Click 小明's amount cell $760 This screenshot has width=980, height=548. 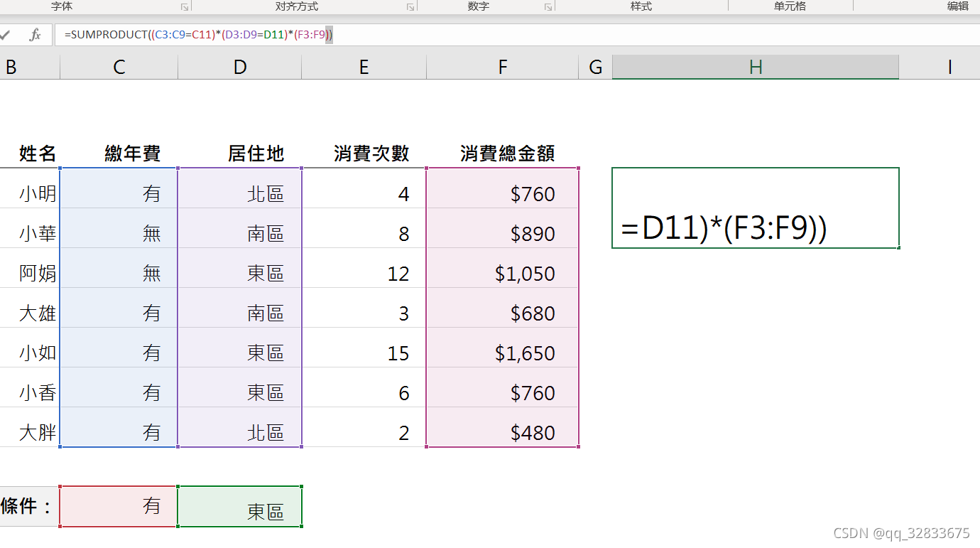(x=503, y=188)
